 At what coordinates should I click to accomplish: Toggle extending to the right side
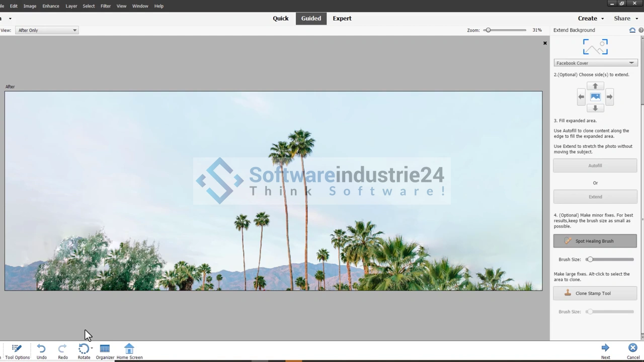coord(609,97)
